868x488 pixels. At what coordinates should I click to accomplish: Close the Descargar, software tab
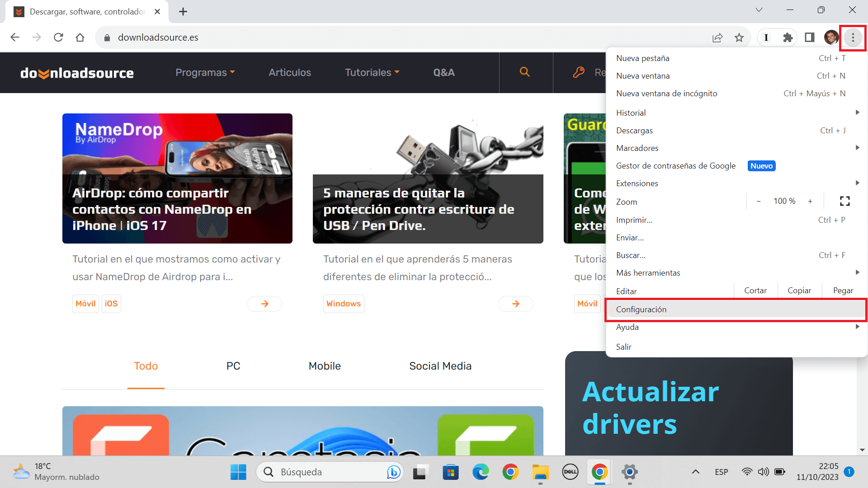coord(157,12)
